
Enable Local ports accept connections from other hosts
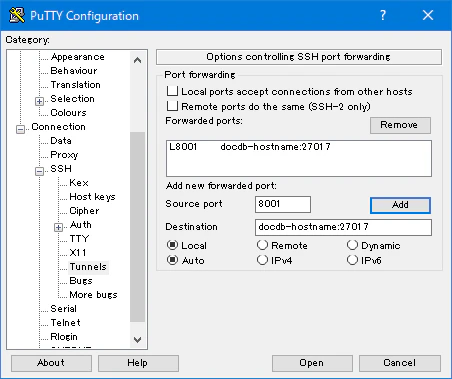[172, 91]
